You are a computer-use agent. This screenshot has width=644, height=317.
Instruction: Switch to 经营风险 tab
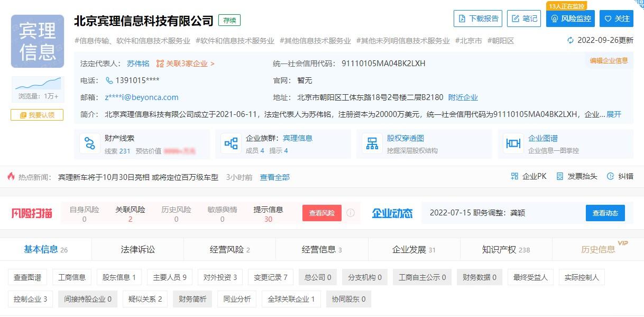(x=230, y=249)
